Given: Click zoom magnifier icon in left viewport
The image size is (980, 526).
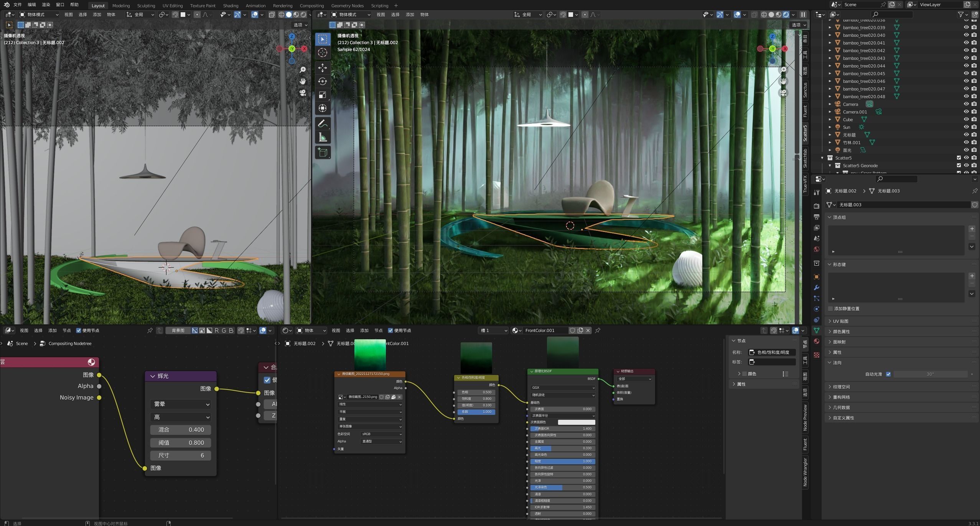Looking at the screenshot, I should tap(303, 69).
